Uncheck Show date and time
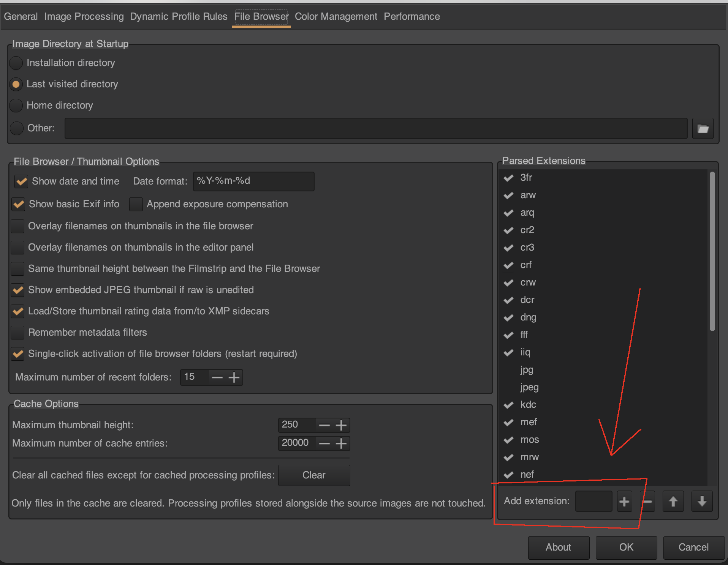The width and height of the screenshot is (728, 565). click(x=21, y=181)
